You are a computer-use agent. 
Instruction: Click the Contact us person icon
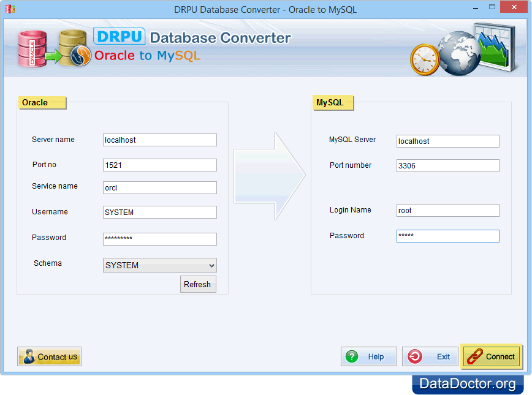(x=29, y=356)
